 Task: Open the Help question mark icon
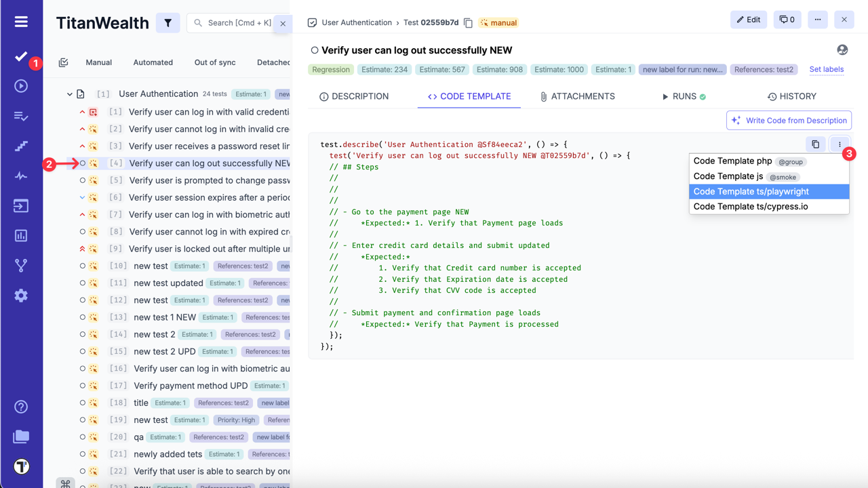coord(21,407)
